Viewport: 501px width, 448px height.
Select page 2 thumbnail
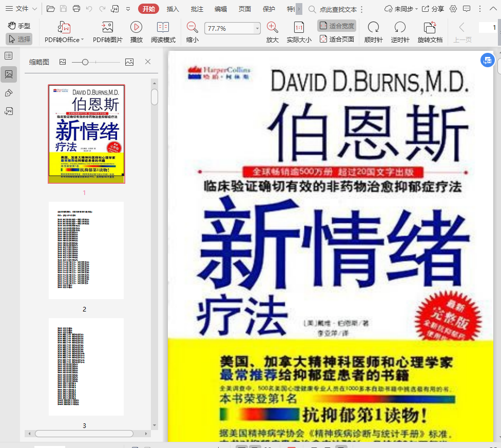86,250
